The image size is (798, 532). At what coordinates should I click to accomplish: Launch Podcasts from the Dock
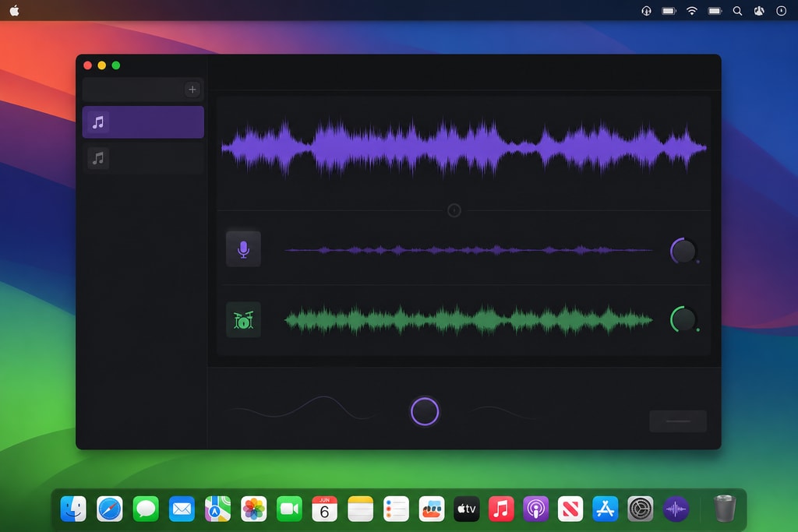pos(536,509)
